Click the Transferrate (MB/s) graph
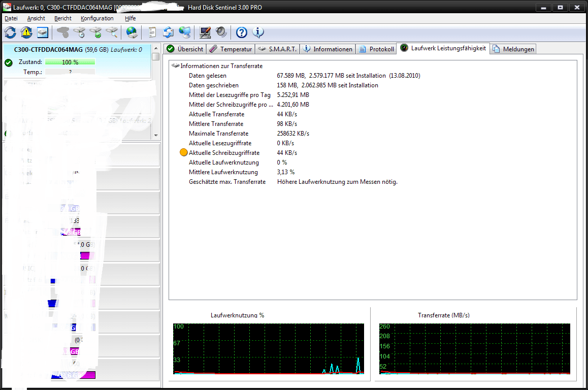This screenshot has height=390, width=588. 474,349
